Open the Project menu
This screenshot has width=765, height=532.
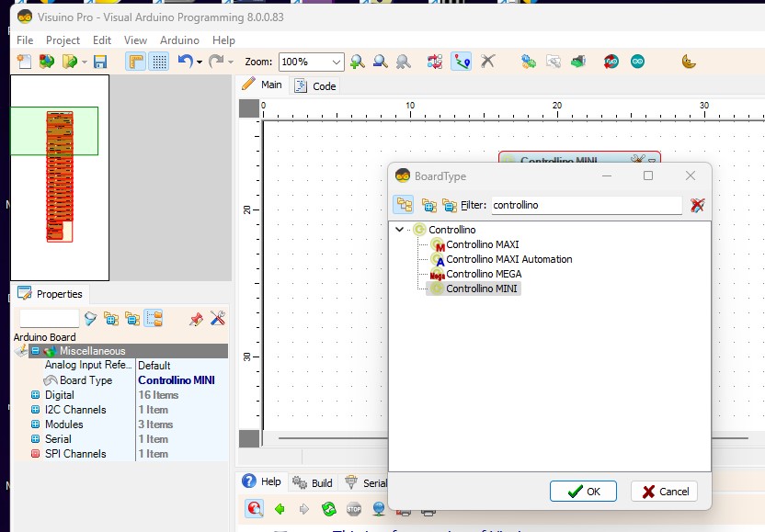[63, 40]
